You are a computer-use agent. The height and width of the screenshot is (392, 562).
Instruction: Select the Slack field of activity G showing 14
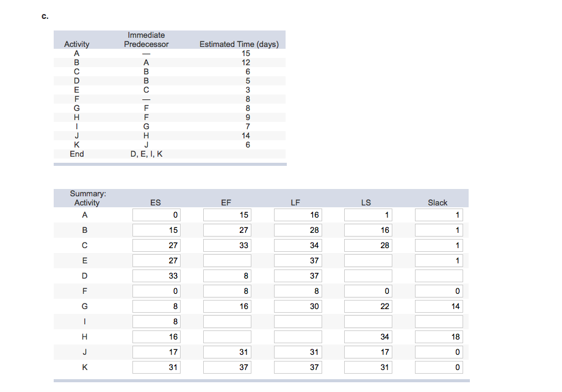coord(439,306)
